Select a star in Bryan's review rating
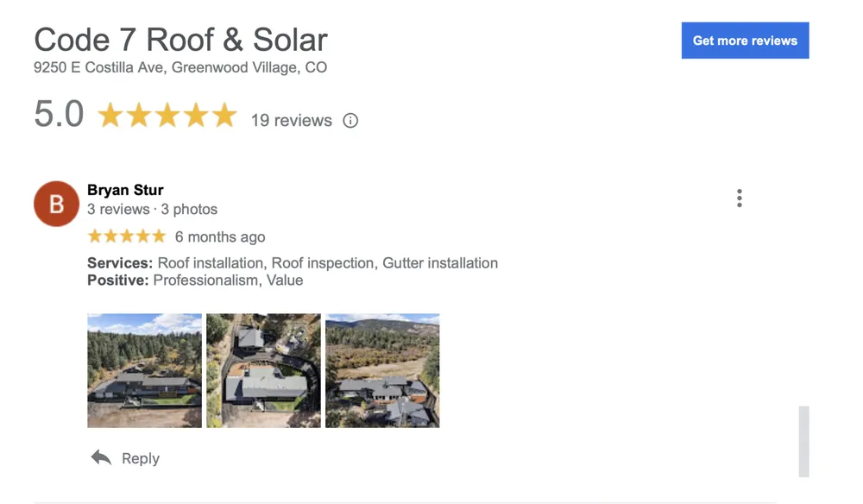 point(126,236)
